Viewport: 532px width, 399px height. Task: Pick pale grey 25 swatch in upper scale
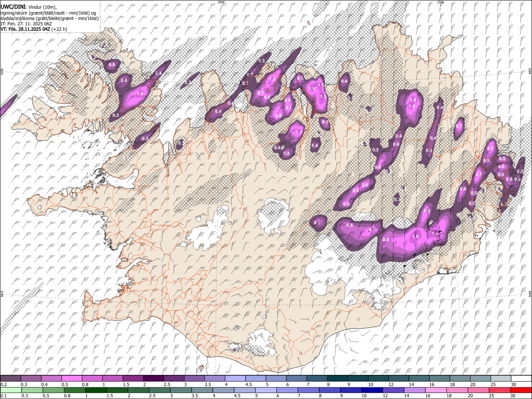[x=500, y=379]
